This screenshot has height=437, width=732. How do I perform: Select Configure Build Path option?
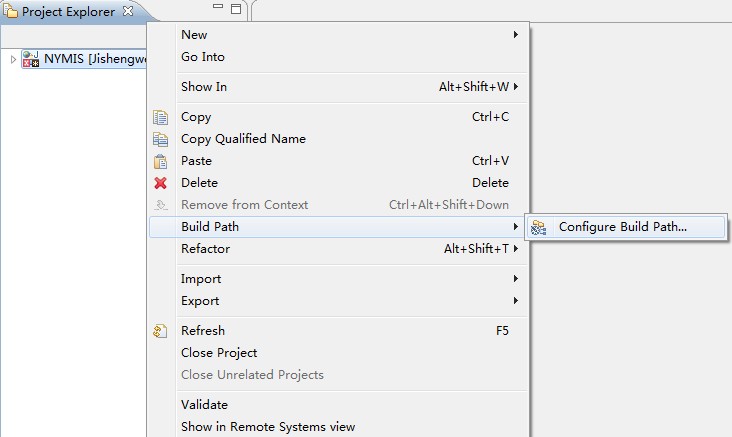[622, 227]
